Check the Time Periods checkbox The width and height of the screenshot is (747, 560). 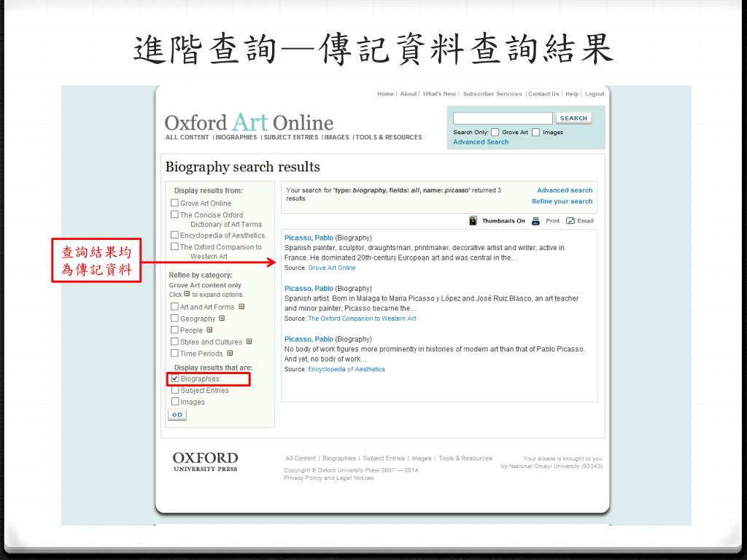click(x=175, y=353)
